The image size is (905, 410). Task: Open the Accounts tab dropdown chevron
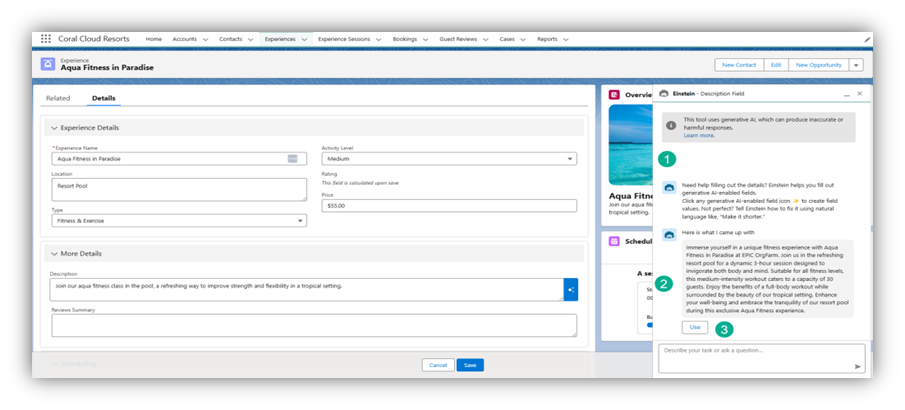(205, 39)
